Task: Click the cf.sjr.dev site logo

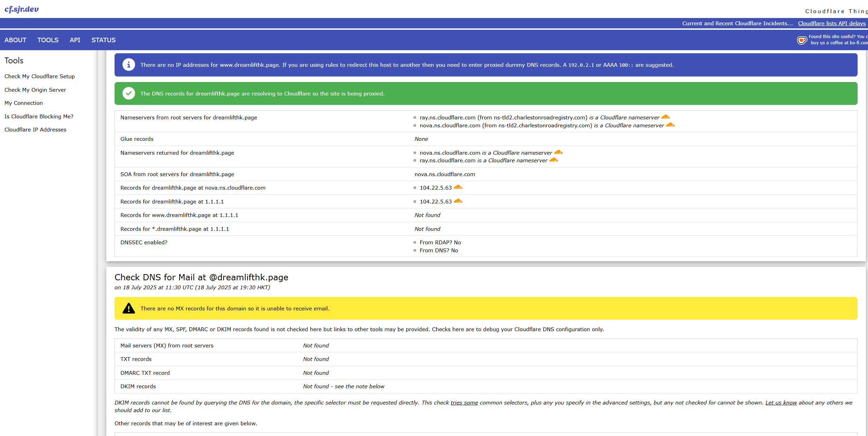Action: [21, 9]
